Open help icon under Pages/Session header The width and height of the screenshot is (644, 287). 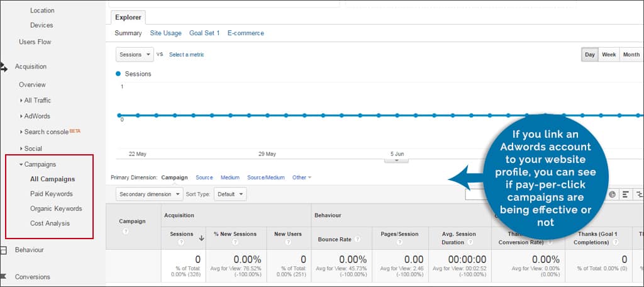coord(399,242)
